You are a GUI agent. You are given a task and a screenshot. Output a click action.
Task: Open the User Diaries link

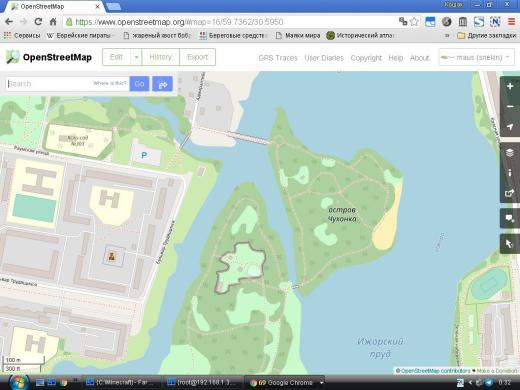(x=324, y=58)
